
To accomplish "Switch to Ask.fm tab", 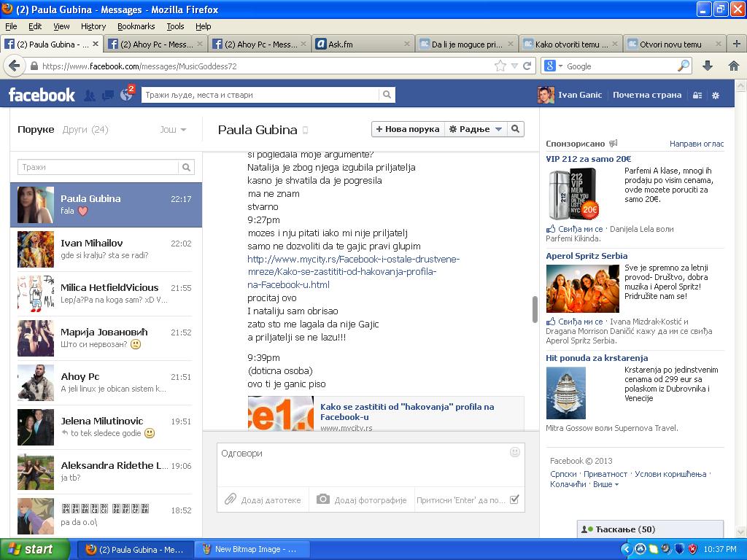I will [363, 44].
